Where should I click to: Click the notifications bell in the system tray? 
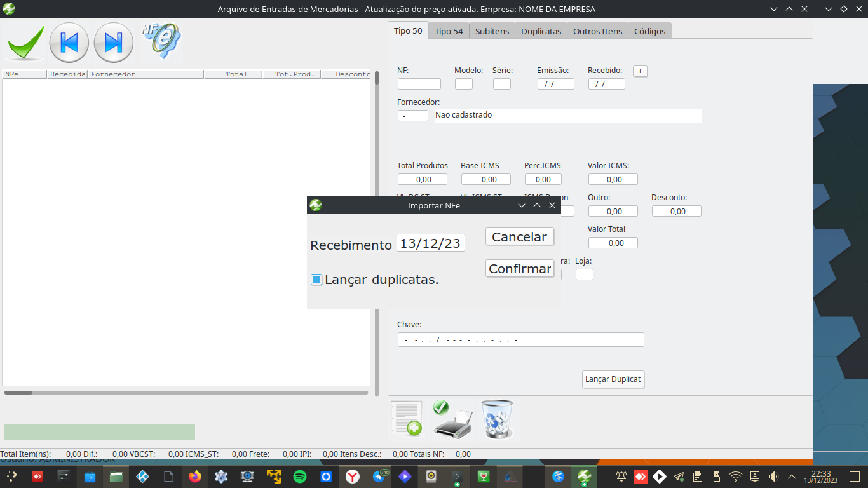click(621, 476)
